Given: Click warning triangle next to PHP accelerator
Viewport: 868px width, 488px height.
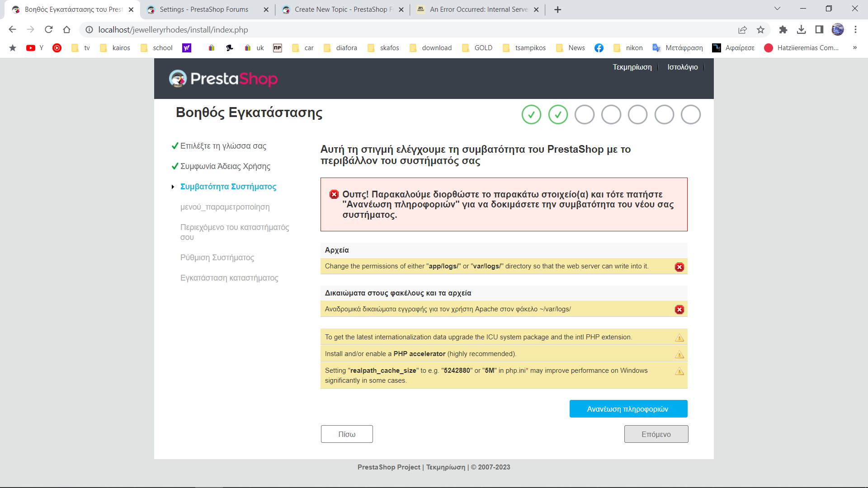Looking at the screenshot, I should [679, 354].
